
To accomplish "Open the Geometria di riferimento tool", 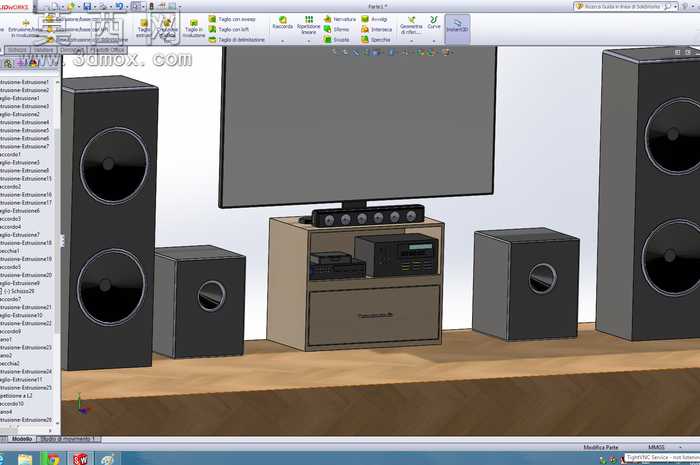I will [x=411, y=25].
